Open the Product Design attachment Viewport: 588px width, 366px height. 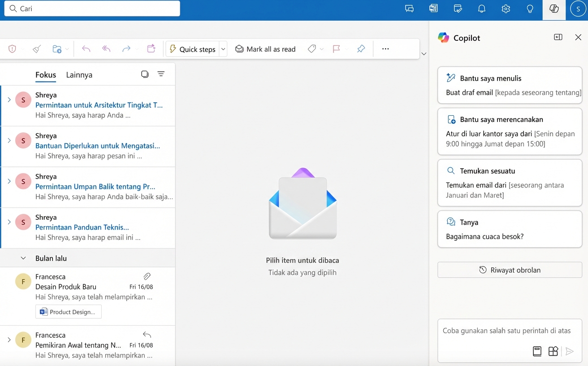point(69,312)
